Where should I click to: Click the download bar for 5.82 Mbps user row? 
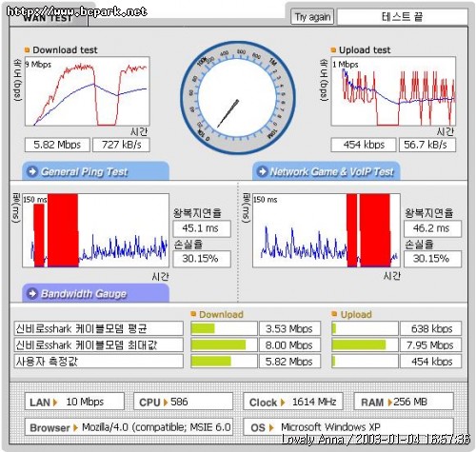[224, 362]
